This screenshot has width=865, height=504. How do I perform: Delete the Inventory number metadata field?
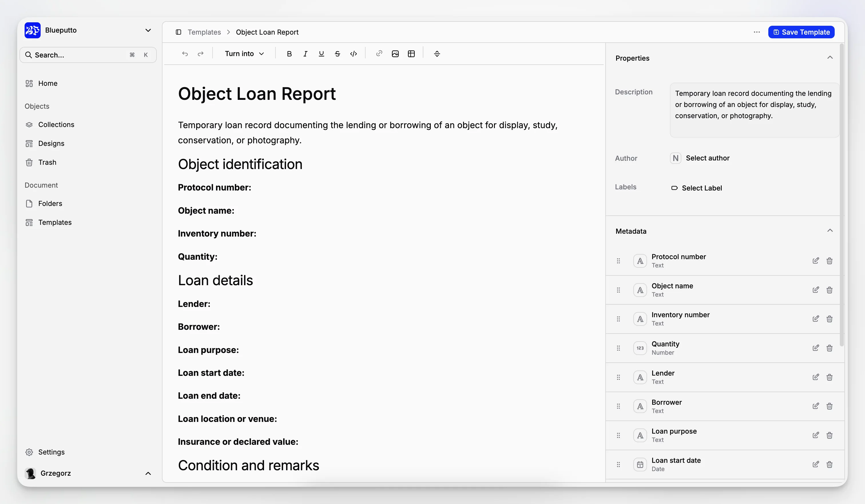click(x=830, y=319)
